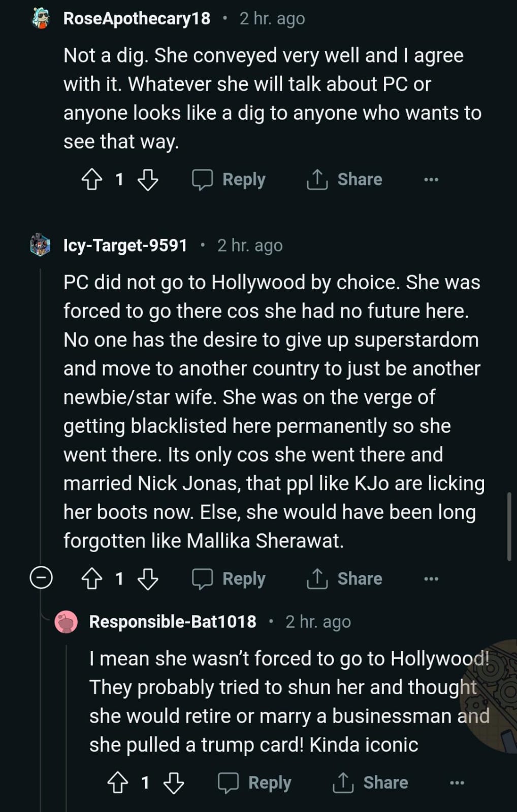Click the vertical scrollbar thumb
This screenshot has width=517, height=812.
coord(509,526)
